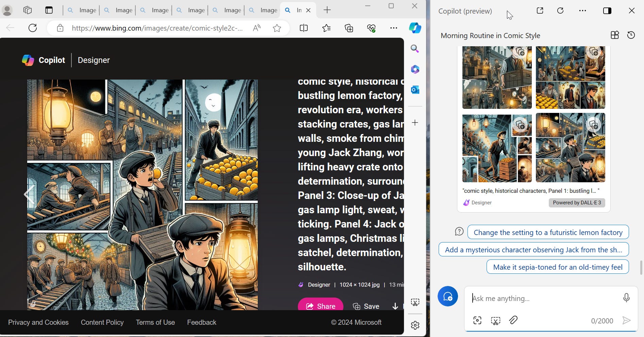
Task: Open sidebar settings gear icon
Action: click(415, 325)
